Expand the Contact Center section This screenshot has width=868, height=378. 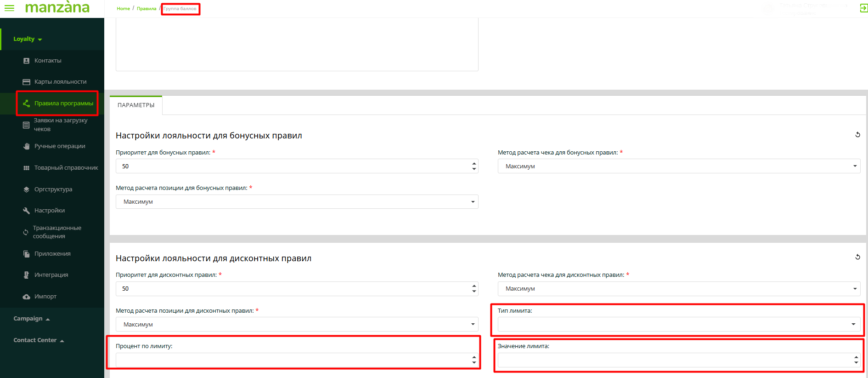(x=39, y=340)
